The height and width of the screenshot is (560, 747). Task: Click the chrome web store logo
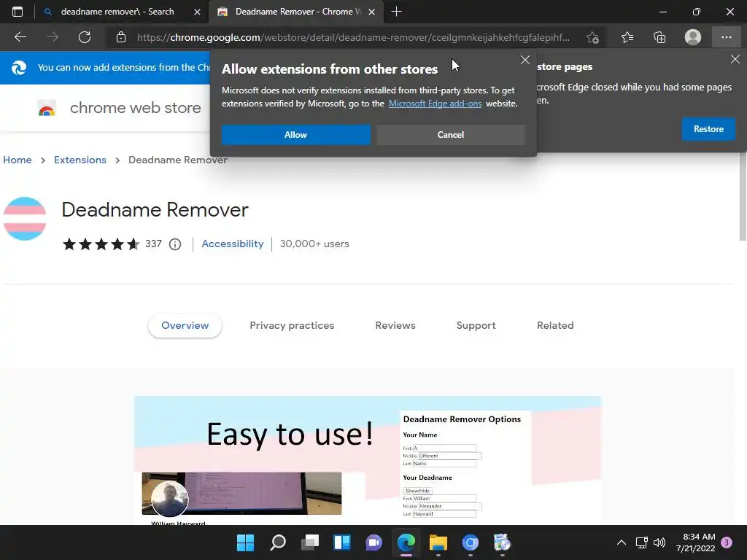tap(47, 108)
